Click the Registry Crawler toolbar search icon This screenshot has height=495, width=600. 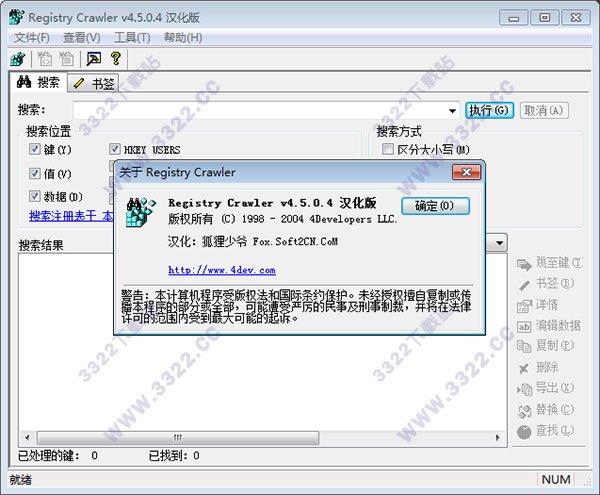tap(18, 59)
